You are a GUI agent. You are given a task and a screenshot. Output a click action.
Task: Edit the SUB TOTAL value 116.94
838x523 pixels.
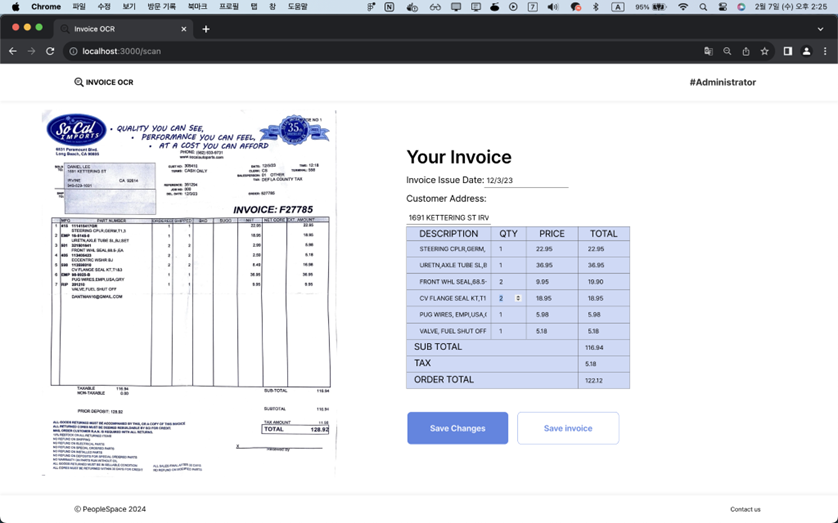coord(604,347)
